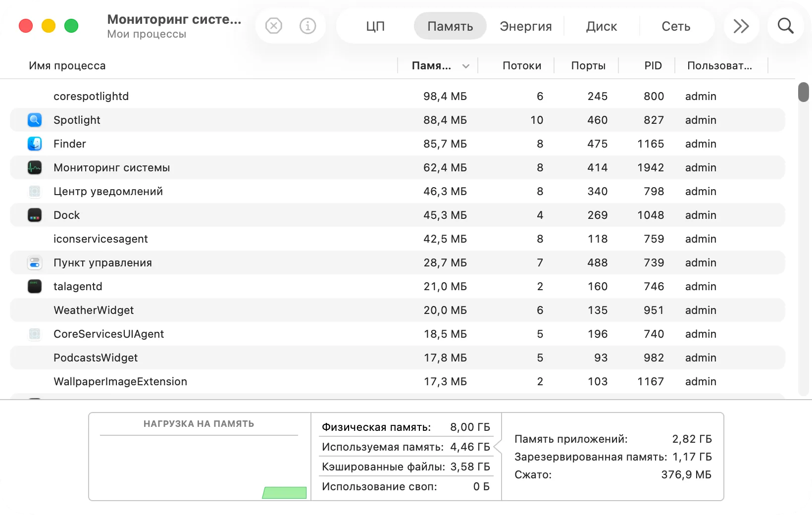
Task: Sort by Порты column header
Action: coord(588,66)
